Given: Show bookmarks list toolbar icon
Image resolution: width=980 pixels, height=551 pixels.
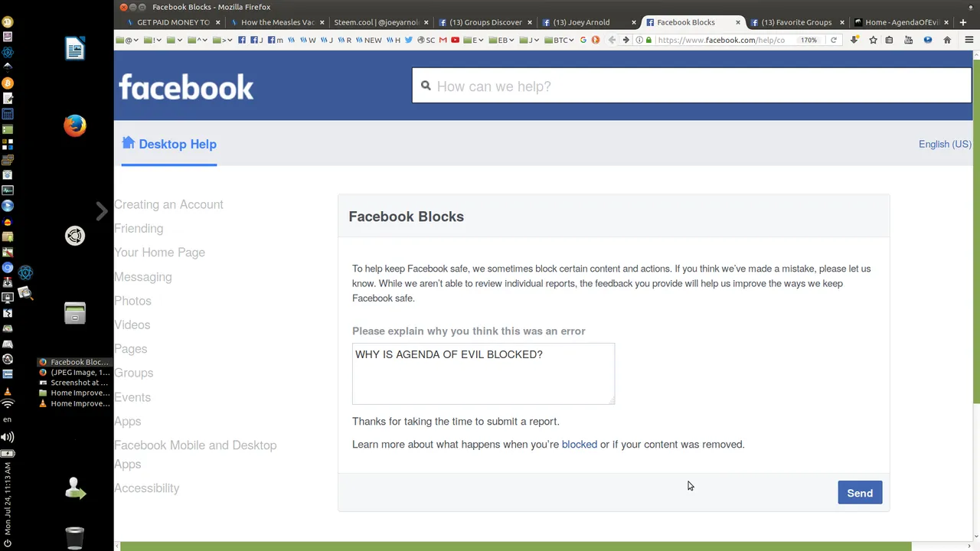Looking at the screenshot, I should [888, 40].
